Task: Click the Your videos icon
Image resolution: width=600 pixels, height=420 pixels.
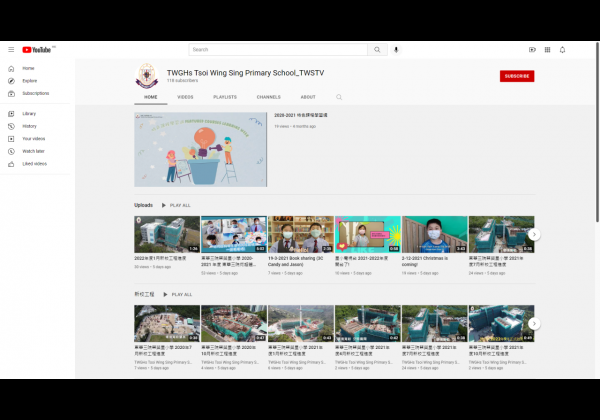Action: 11,139
